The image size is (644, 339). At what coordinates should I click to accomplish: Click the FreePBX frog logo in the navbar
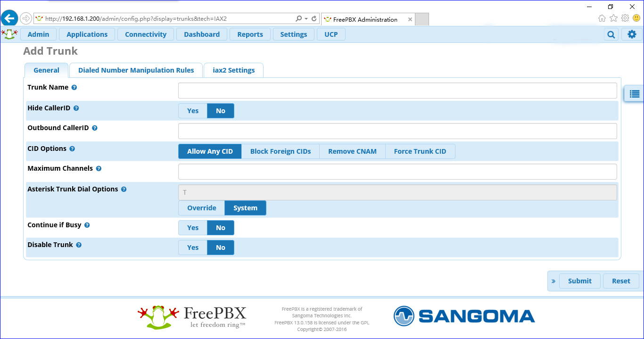pyautogui.click(x=9, y=34)
